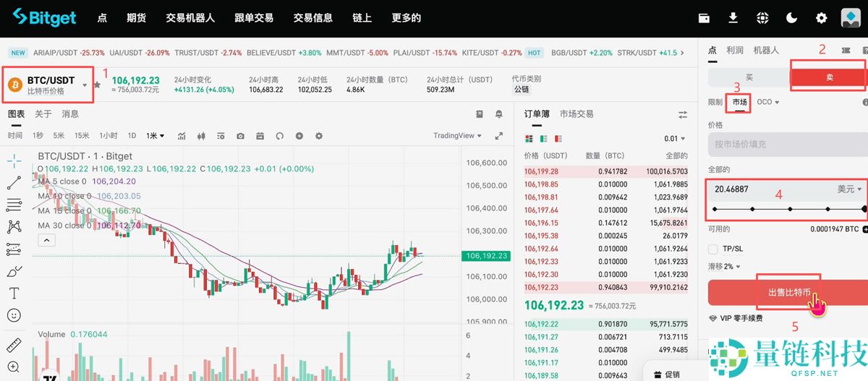This screenshot has height=381, width=868.
Task: Select the trend line drawing tool
Action: click(x=14, y=183)
